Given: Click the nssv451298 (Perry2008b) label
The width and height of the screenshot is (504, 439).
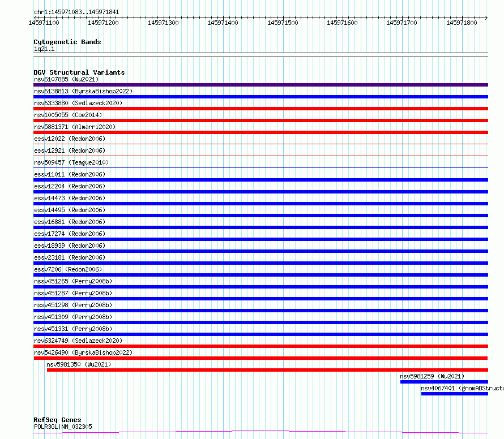Looking at the screenshot, I should click(73, 305).
